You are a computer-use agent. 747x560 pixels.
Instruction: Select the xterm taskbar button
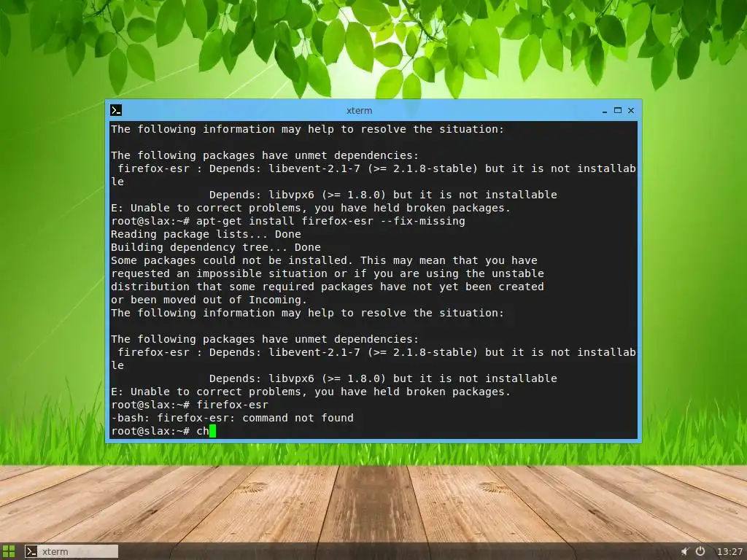pos(71,551)
